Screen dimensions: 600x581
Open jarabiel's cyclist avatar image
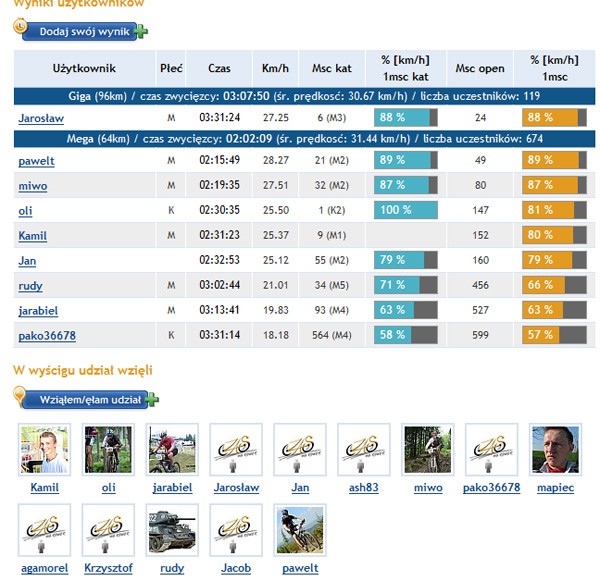tap(172, 449)
